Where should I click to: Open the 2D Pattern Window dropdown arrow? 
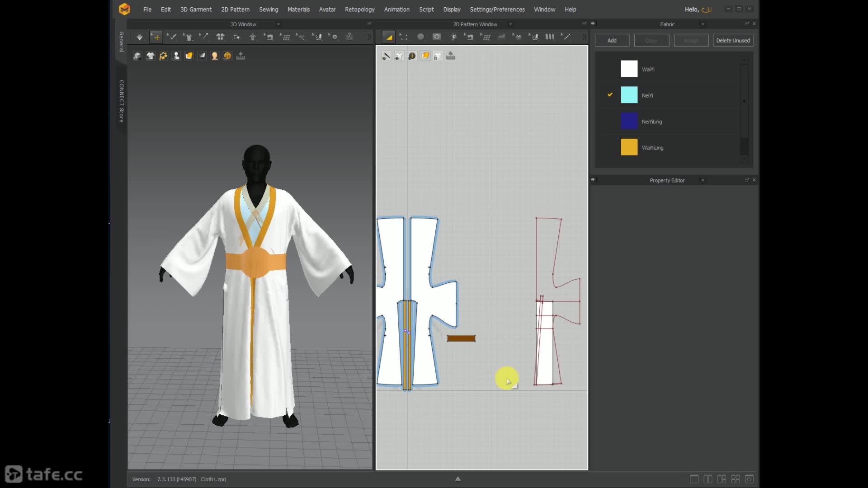pyautogui.click(x=510, y=24)
